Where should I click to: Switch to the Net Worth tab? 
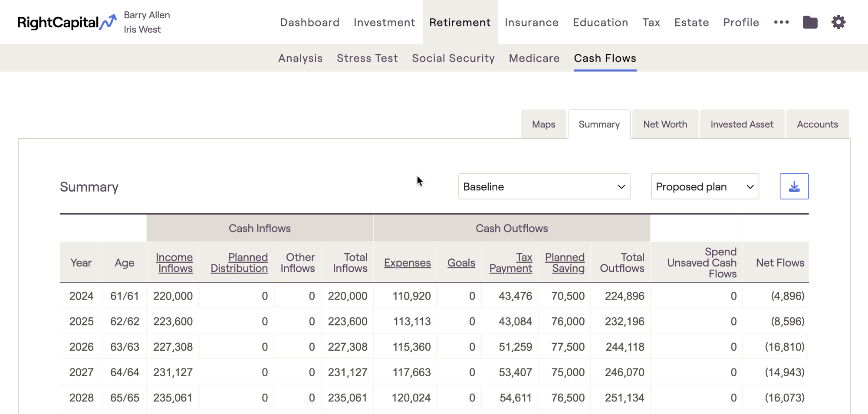[665, 124]
